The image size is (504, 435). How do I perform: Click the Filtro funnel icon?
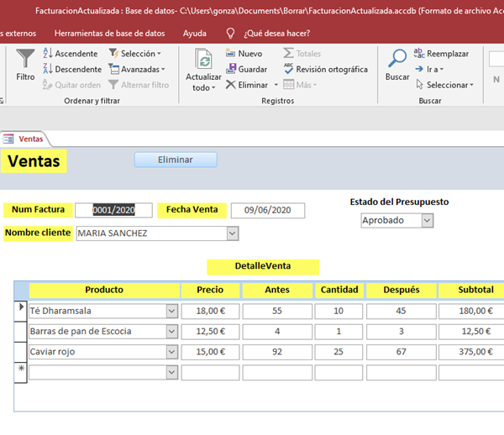point(25,60)
